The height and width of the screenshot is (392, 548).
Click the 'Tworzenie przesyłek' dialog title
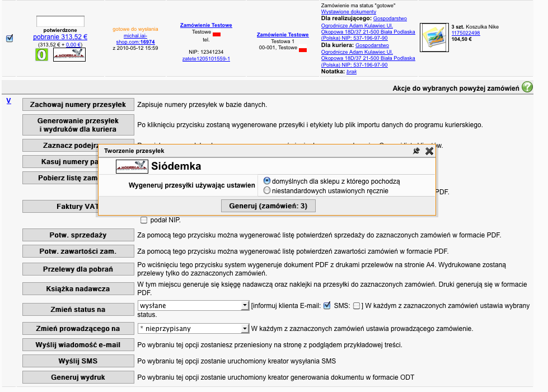134,151
